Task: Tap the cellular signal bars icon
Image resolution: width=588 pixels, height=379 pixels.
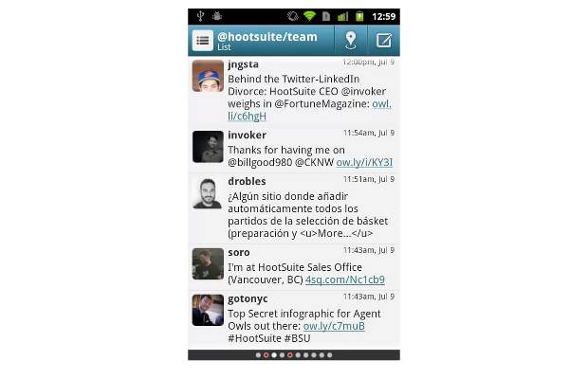Action: pos(342,16)
